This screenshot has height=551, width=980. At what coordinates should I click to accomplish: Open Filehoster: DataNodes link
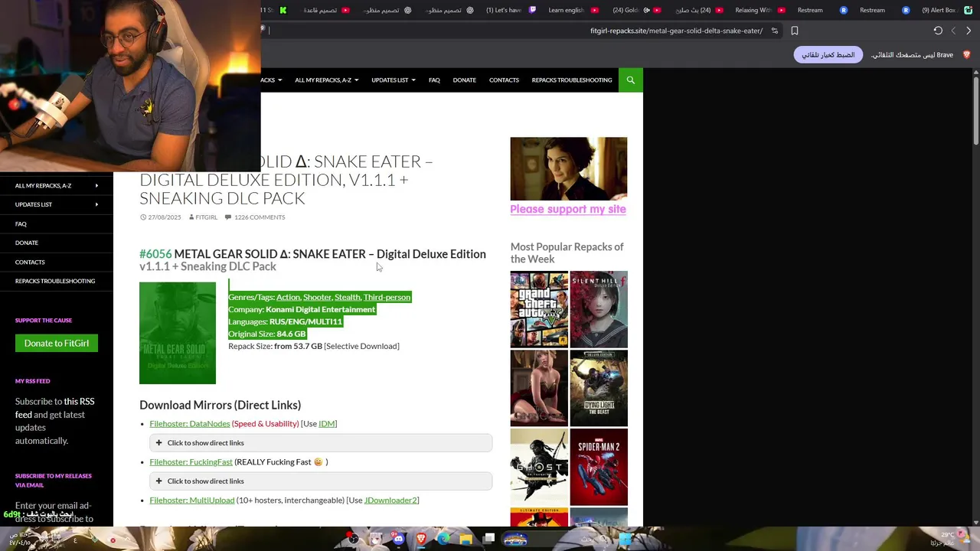190,423
